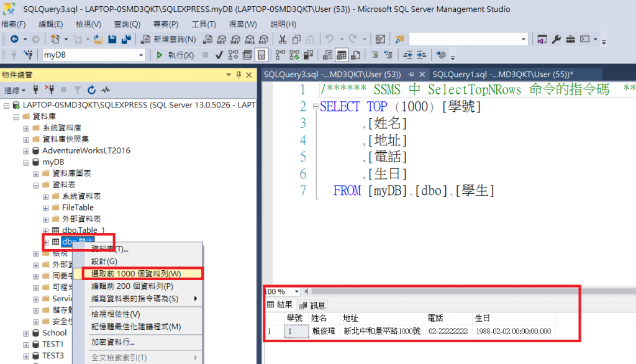
Task: Open the search combo box dropdown arrow
Action: point(523,39)
